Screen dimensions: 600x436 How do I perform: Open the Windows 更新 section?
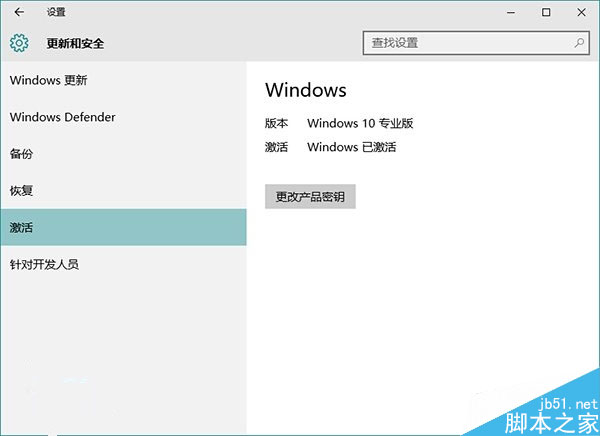click(123, 80)
